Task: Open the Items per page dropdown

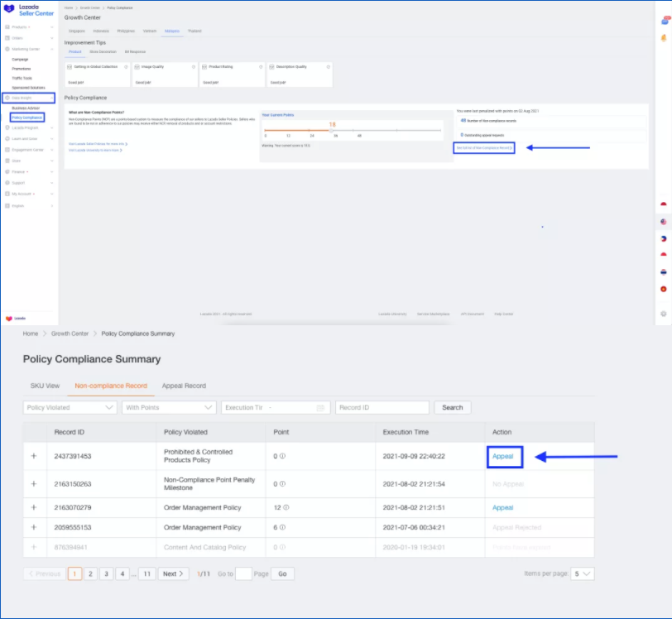Action: [x=583, y=573]
